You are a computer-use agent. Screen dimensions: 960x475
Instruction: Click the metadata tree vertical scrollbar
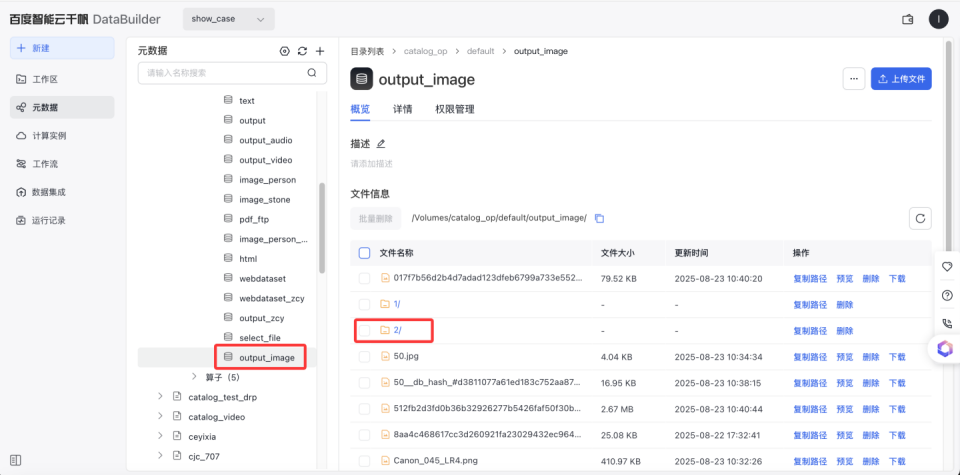pos(322,228)
